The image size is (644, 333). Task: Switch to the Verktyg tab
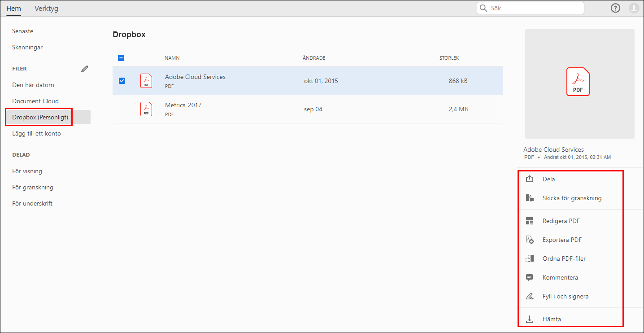click(46, 8)
